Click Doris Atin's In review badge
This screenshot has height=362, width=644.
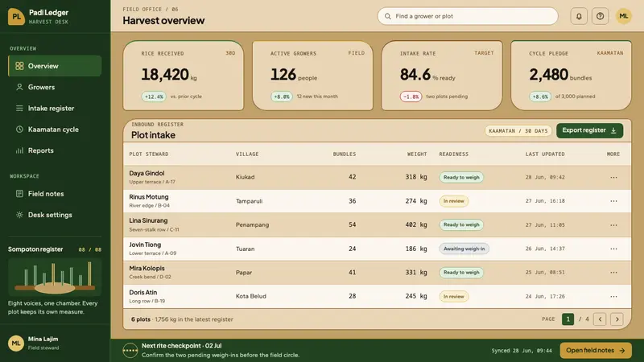[453, 296]
